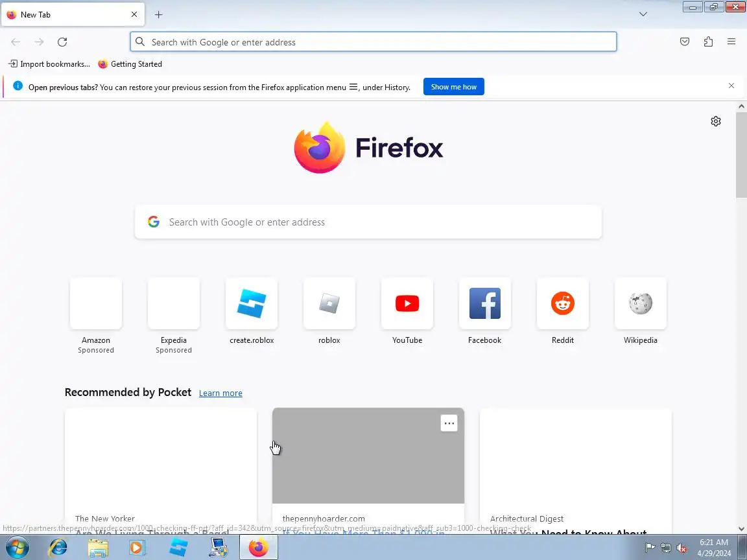Open the Save to Pocket icon

[x=685, y=42]
